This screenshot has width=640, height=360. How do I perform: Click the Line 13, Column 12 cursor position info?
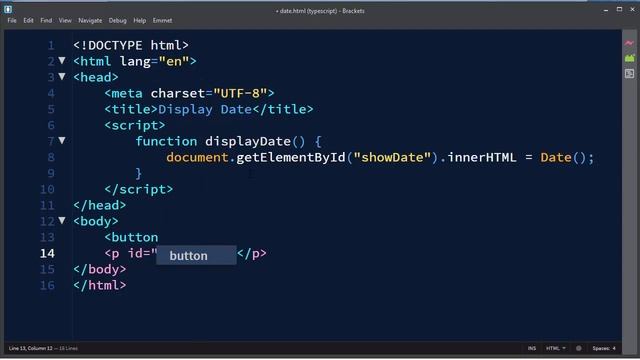(x=31, y=348)
